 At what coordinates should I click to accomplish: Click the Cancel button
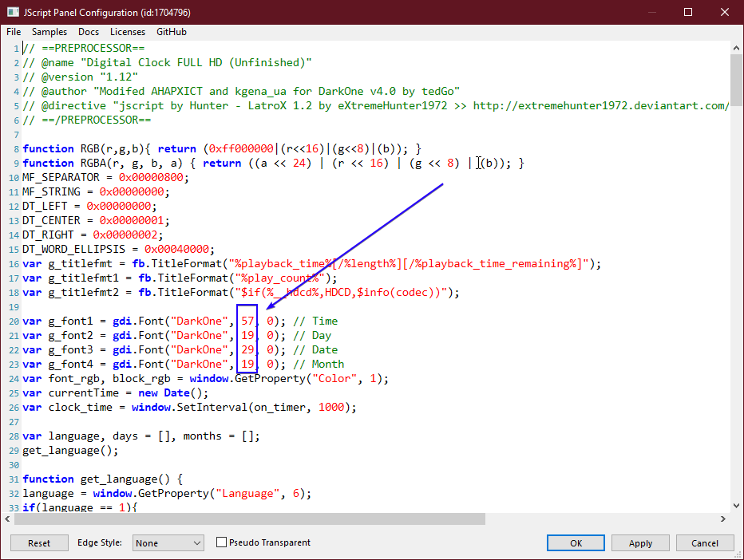click(705, 543)
